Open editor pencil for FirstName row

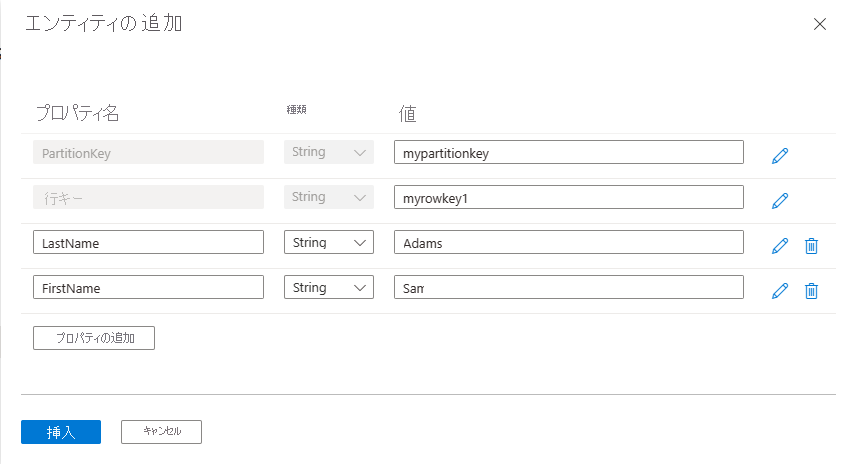tap(780, 290)
